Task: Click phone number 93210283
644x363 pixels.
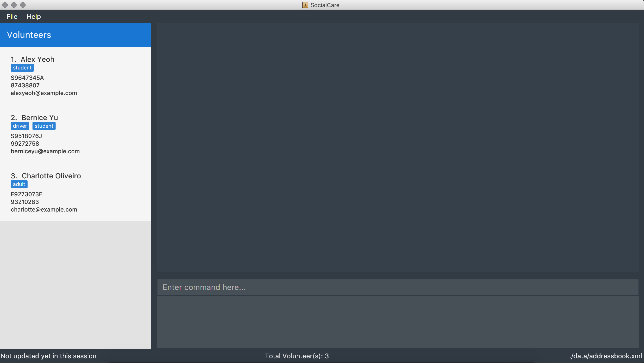Action: (25, 202)
